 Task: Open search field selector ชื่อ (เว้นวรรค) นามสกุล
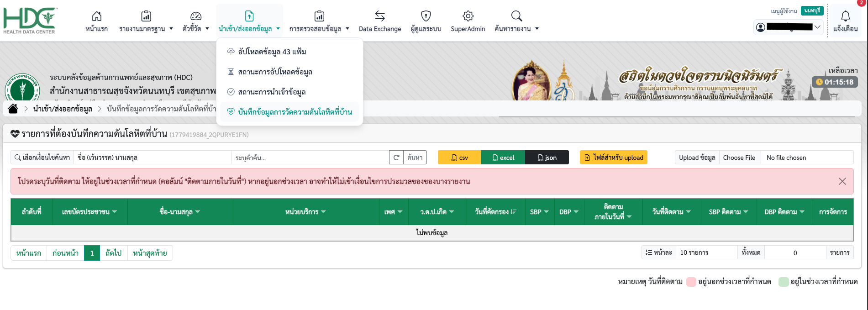(153, 158)
